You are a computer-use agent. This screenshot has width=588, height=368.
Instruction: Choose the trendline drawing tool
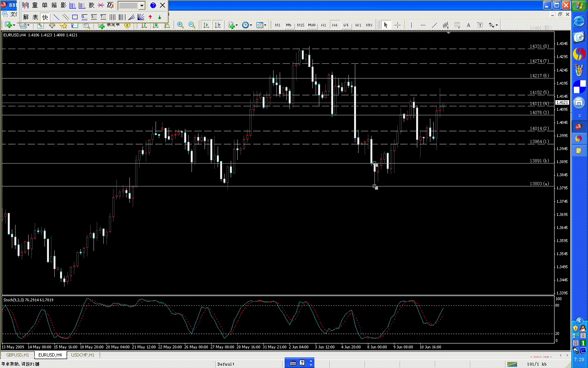tap(434, 25)
